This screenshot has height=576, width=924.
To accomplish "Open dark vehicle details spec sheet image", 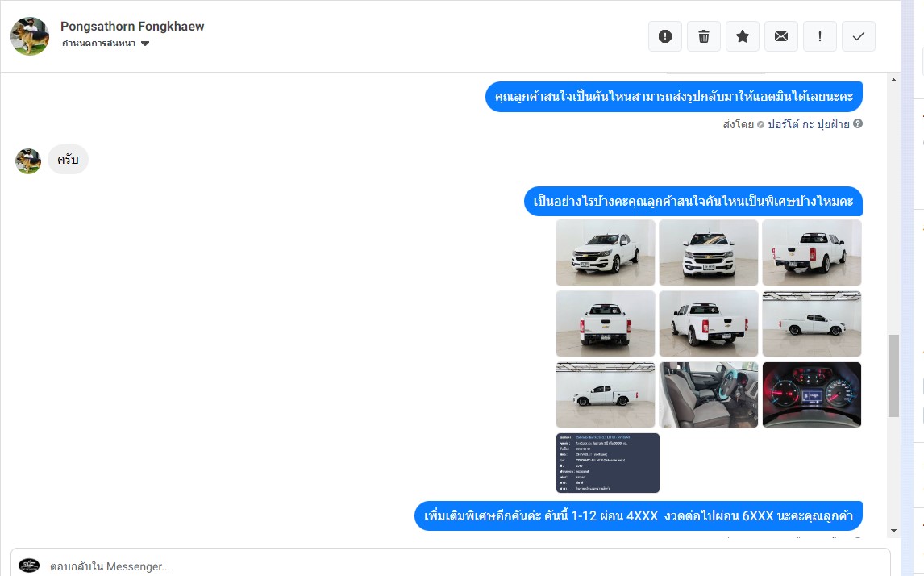I will click(608, 463).
